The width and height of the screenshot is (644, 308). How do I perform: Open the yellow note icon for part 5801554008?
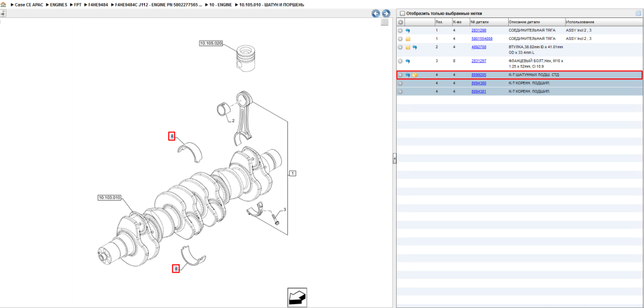pos(408,39)
